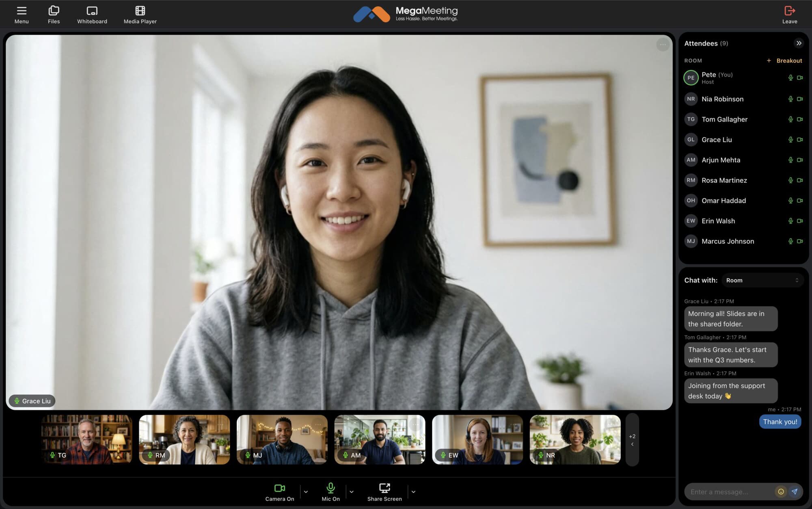Click Omar Haddad's microphone icon
The height and width of the screenshot is (509, 812).
pyautogui.click(x=790, y=200)
